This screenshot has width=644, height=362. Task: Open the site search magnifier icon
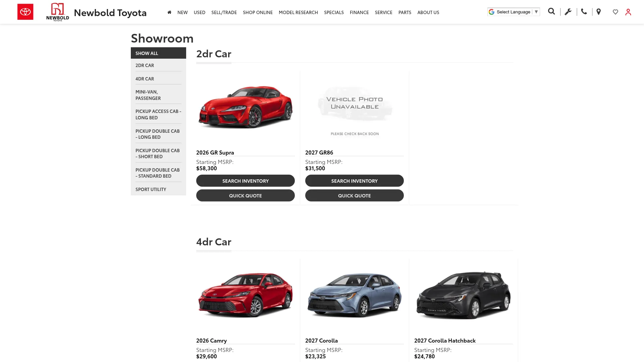coord(551,12)
